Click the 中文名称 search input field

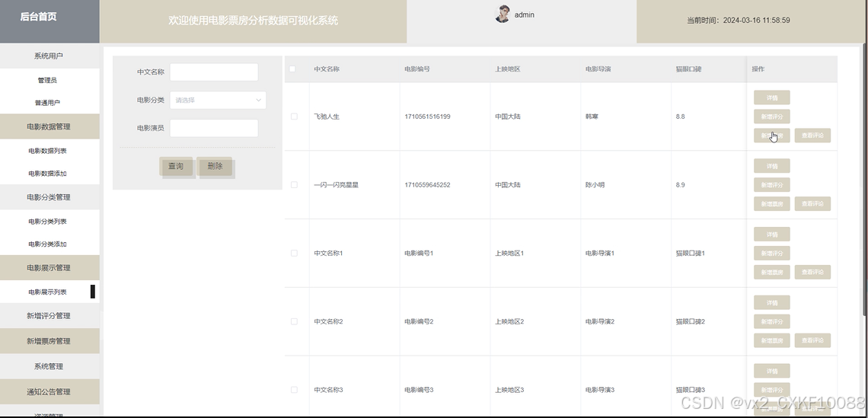[214, 72]
